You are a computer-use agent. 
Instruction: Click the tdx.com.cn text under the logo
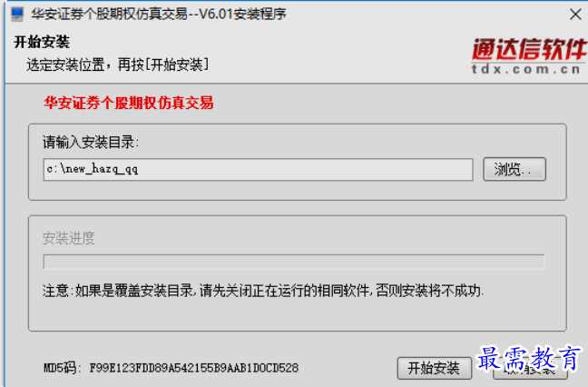[x=526, y=69]
